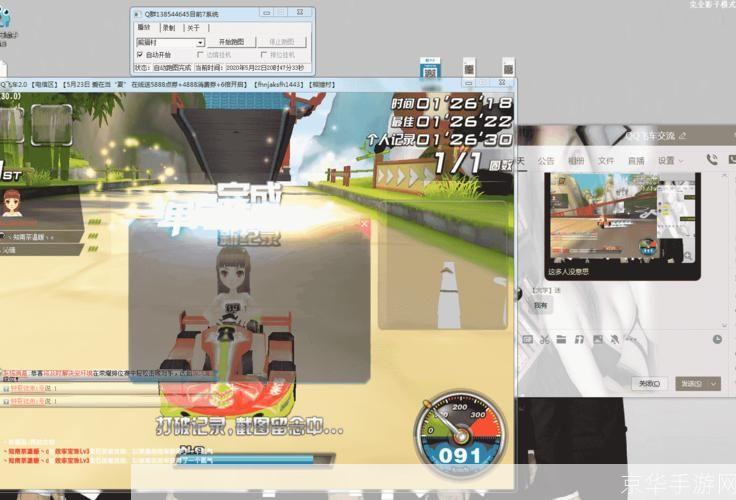Image resolution: width=736 pixels, height=500 pixels.
Task: Click the muted bell icon in the chat toolbar
Action: pos(614,339)
